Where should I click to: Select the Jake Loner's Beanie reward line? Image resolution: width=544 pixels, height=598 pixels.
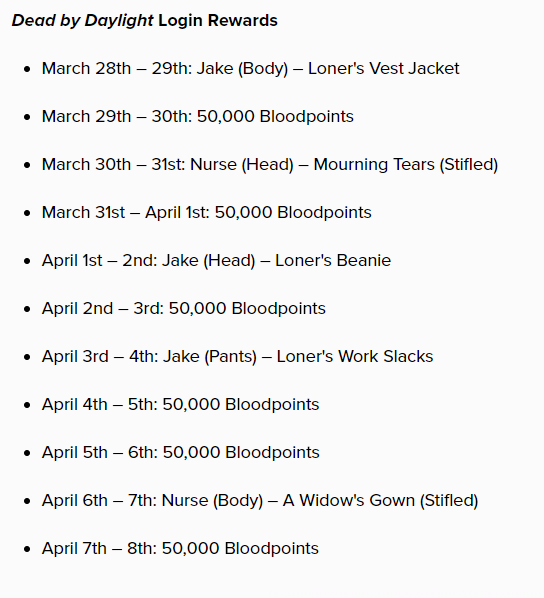(x=216, y=261)
